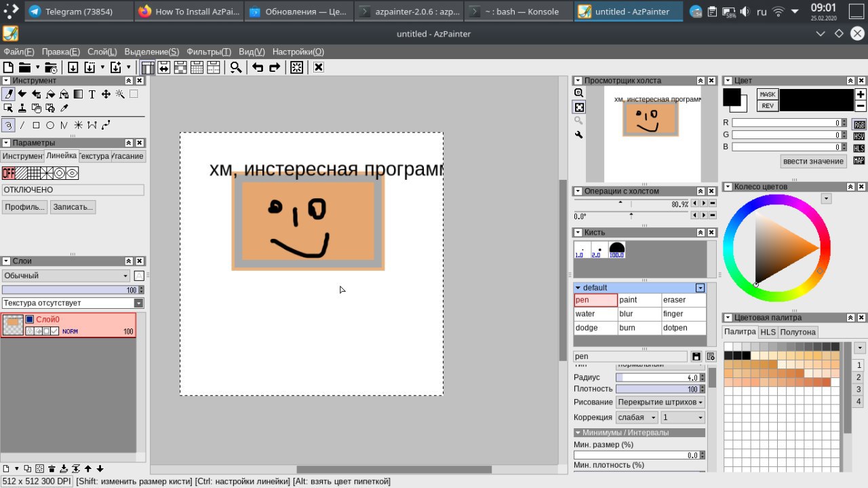Viewport: 868px width, 488px height.
Task: Select the stamp tool
Action: (x=22, y=108)
